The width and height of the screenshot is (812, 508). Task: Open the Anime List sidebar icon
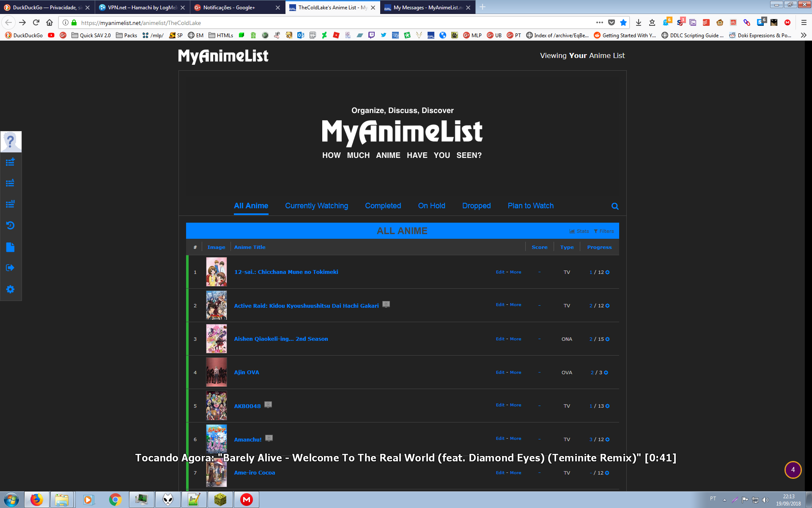tap(10, 183)
